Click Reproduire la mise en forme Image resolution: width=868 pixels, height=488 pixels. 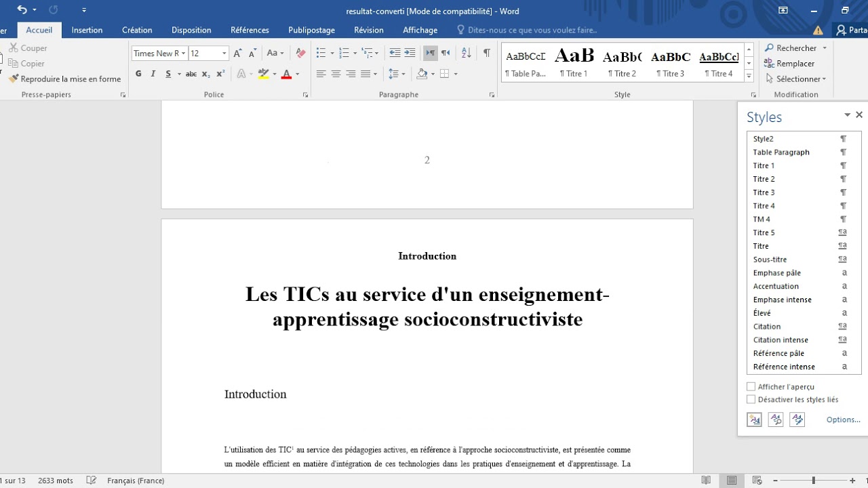64,79
